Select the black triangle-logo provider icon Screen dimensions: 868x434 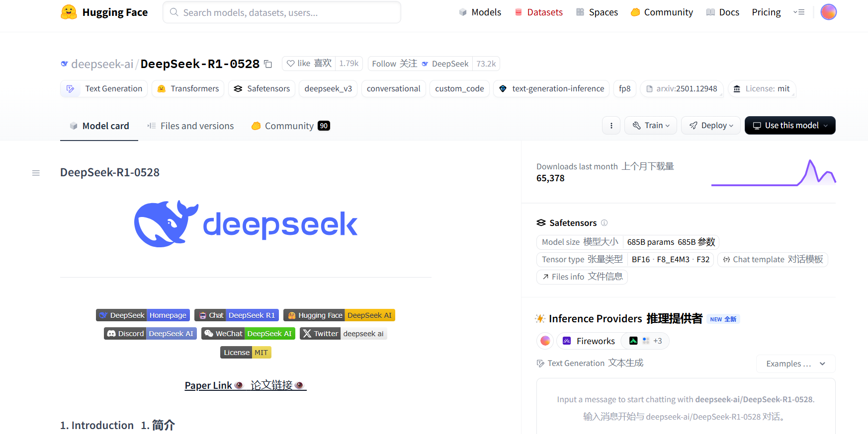tap(633, 341)
